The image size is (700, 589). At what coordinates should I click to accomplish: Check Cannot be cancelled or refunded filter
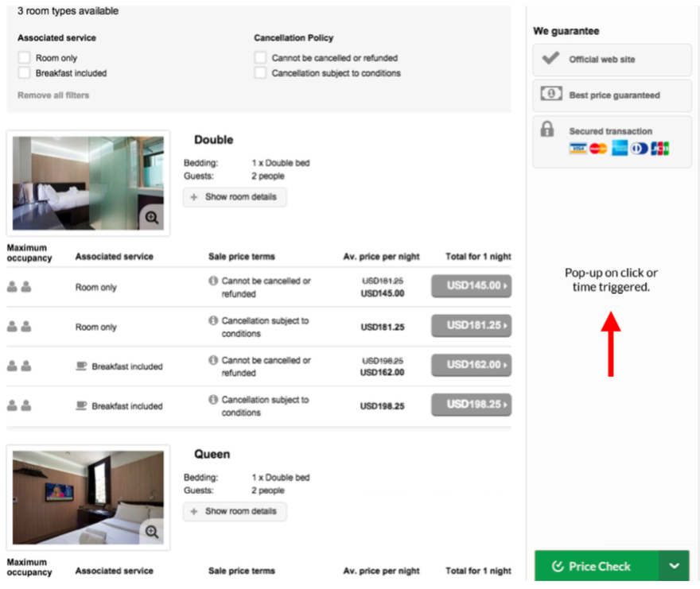coord(260,58)
